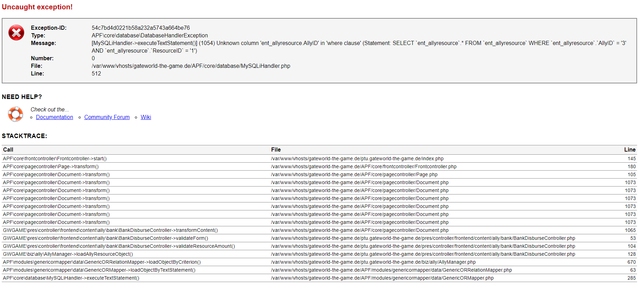The image size is (644, 290).
Task: Click the lifebuoy help icon
Action: click(16, 114)
